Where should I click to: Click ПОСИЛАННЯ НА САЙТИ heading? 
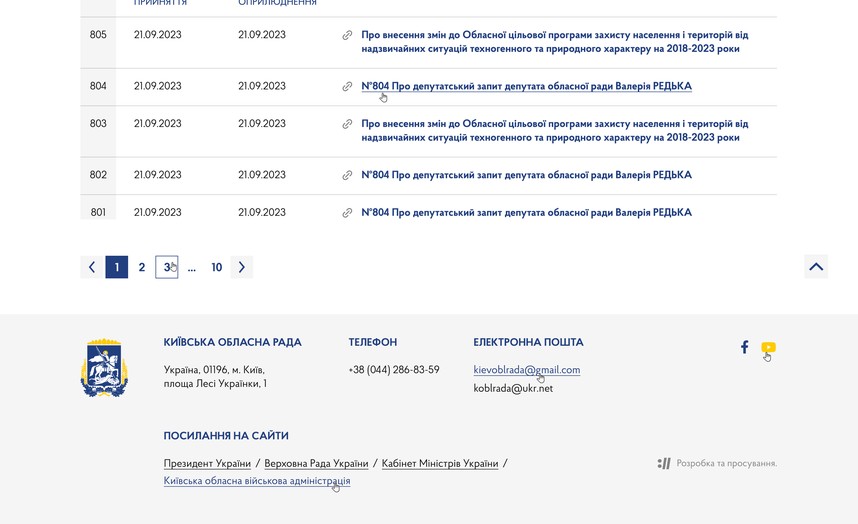(226, 436)
